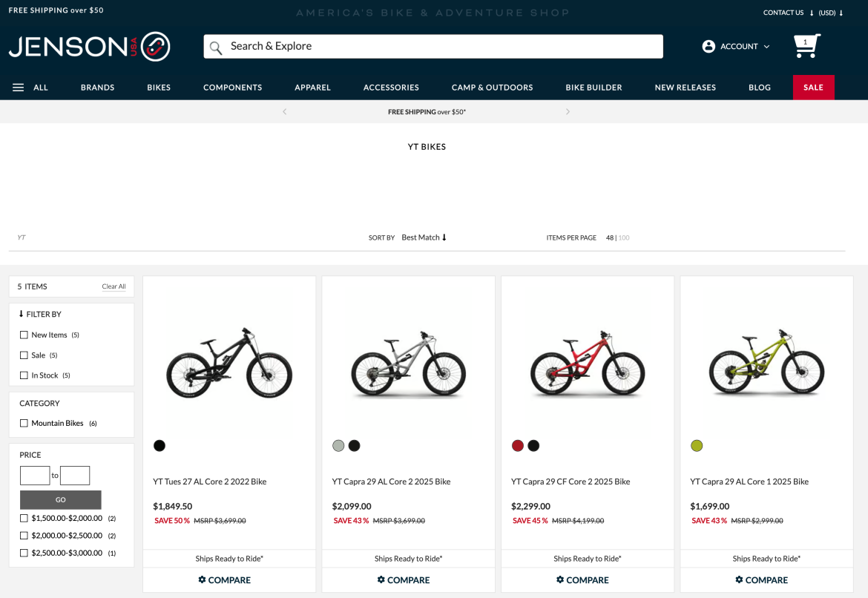Open the hamburger menu next to ALL
This screenshot has width=868, height=598.
coord(18,87)
